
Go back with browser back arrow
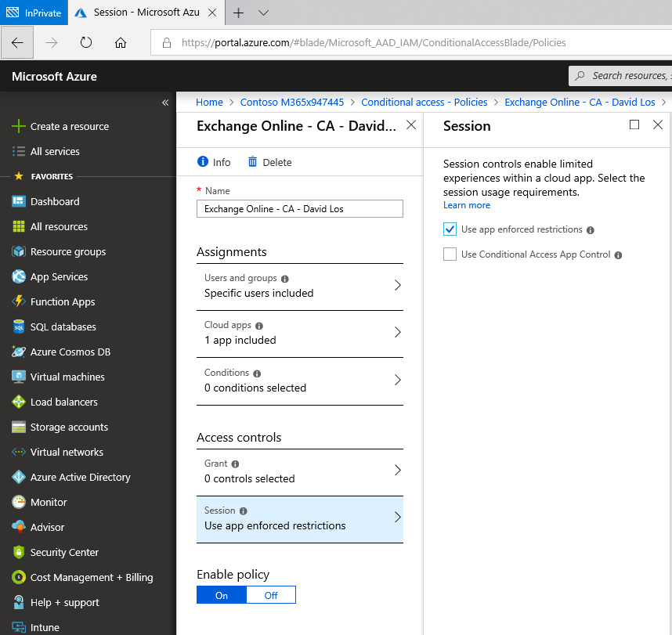coord(17,42)
